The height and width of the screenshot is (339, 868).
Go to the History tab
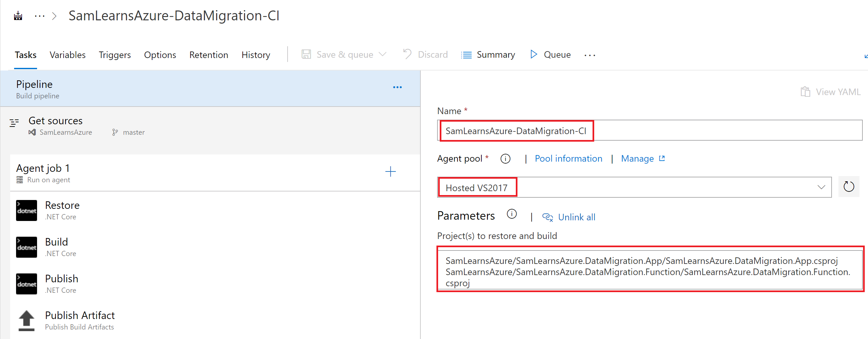[x=255, y=55]
